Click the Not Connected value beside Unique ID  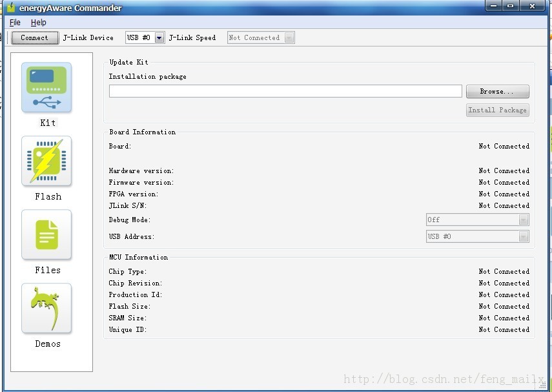[504, 329]
